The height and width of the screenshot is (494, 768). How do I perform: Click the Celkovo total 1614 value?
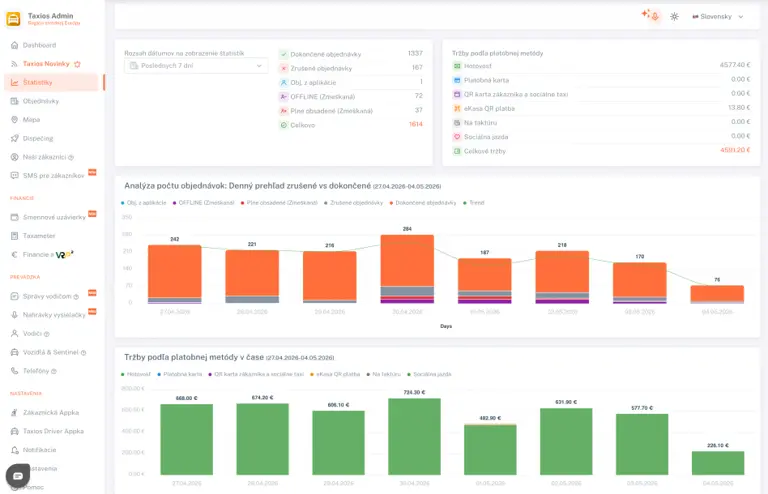tap(416, 124)
